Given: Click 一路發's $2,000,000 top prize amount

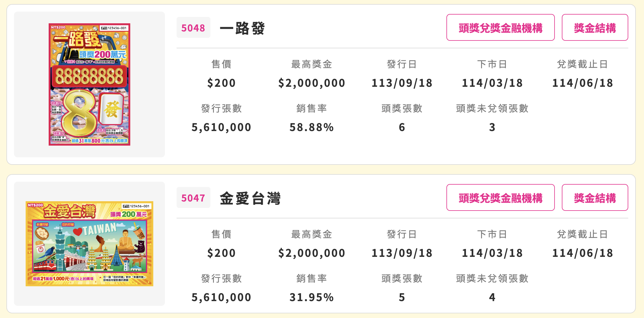Looking at the screenshot, I should pos(312,83).
